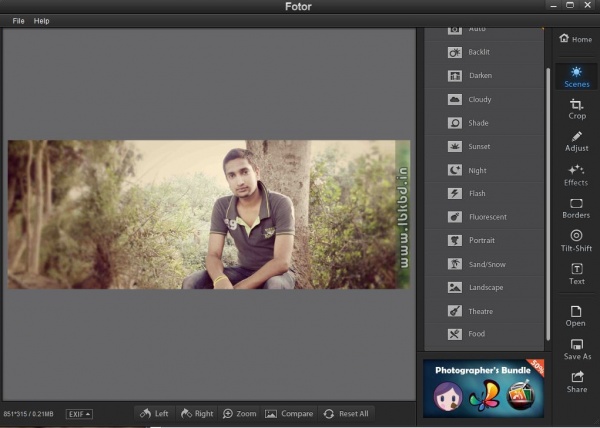Go to Home in sidebar
Screen dimensions: 600x428
576,39
